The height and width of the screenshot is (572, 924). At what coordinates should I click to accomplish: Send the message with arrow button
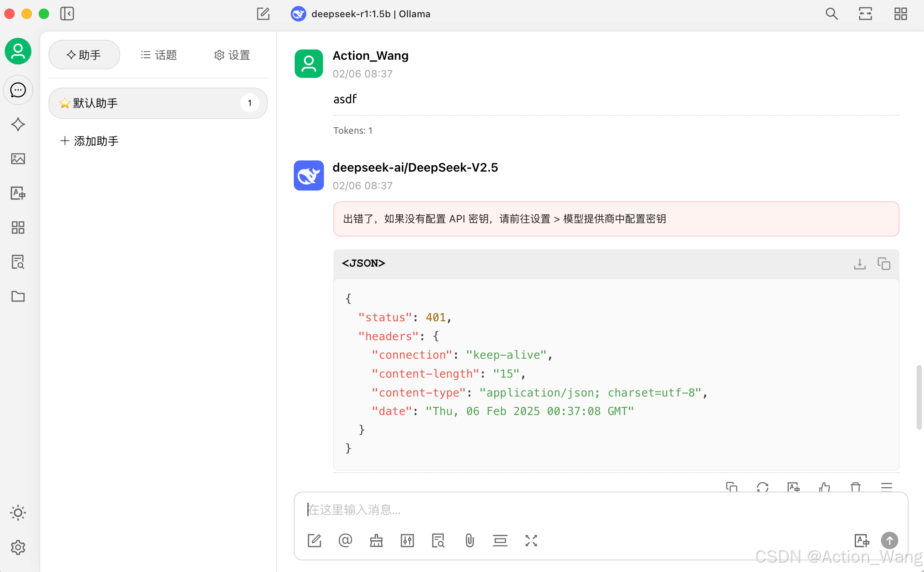pyautogui.click(x=890, y=541)
